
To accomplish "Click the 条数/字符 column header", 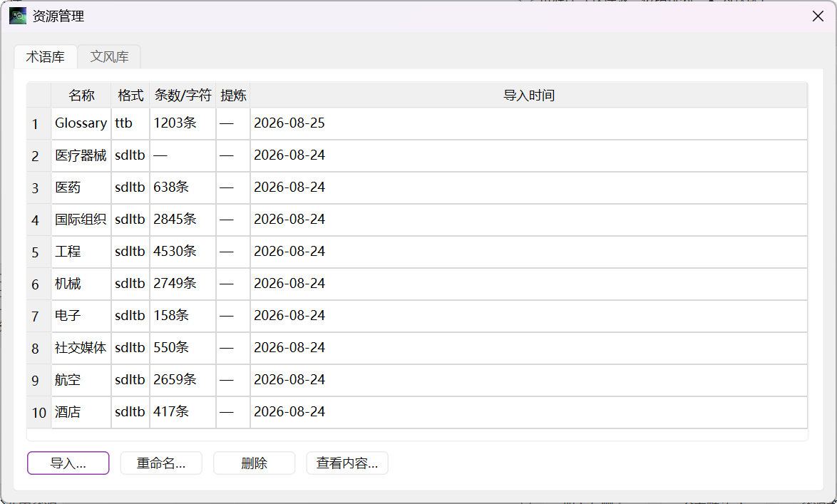I will pyautogui.click(x=183, y=95).
